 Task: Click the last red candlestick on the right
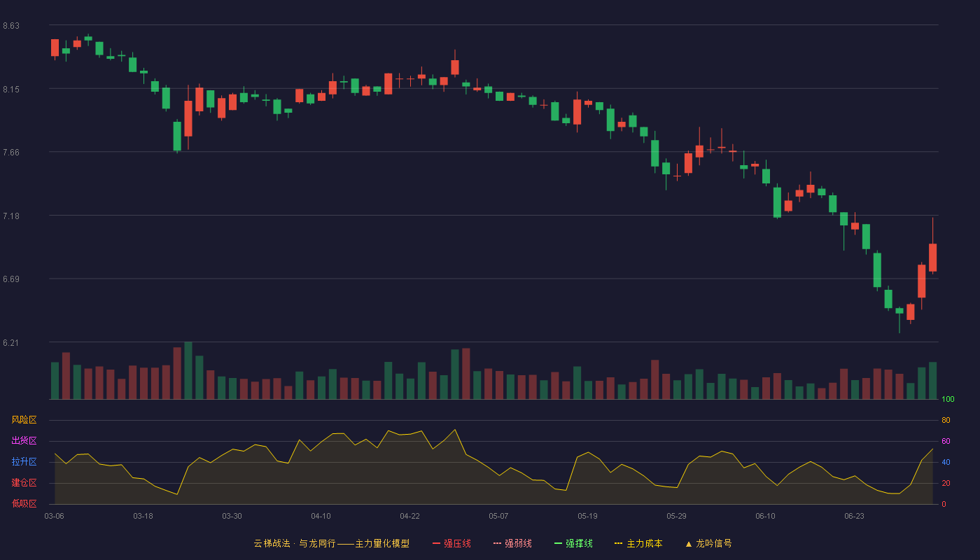932,257
